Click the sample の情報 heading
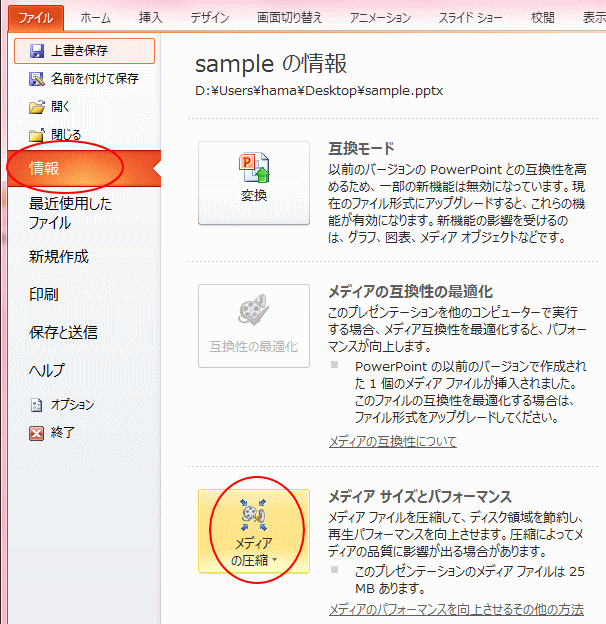 [271, 64]
